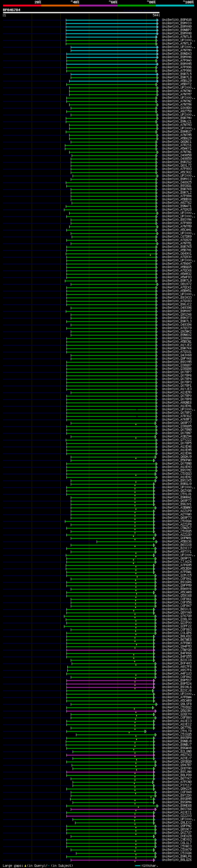Click the purple alignment bar for UniRef100_B9P5S7

click(x=111, y=680)
